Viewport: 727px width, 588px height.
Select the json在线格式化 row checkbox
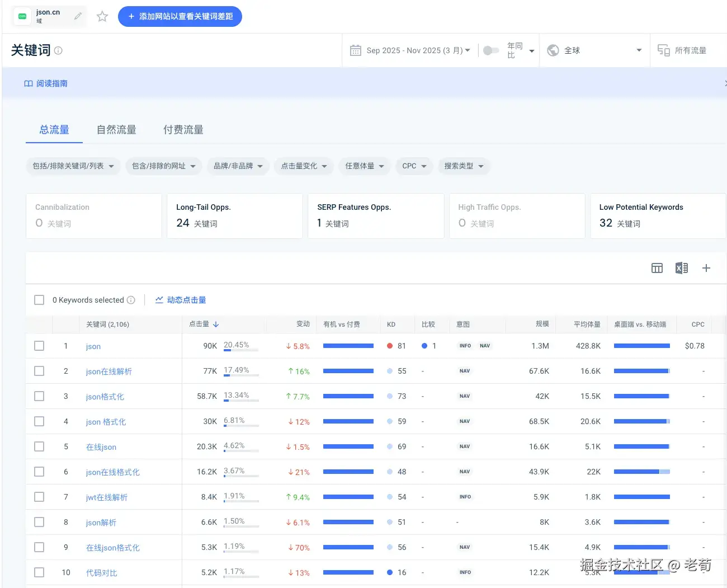pos(39,472)
